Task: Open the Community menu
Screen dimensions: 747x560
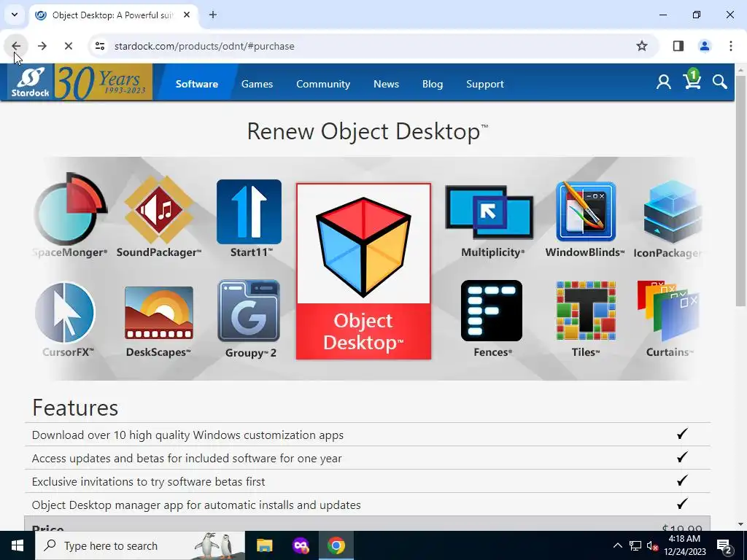Action: tap(323, 84)
